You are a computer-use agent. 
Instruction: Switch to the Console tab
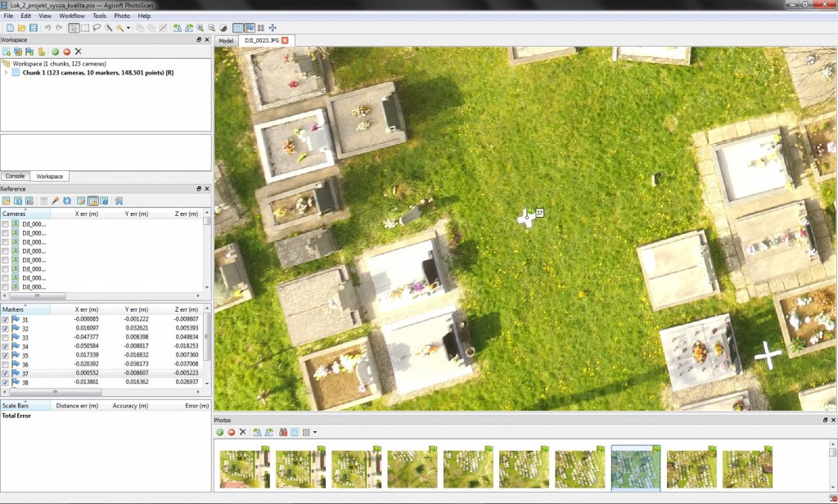[x=15, y=176]
